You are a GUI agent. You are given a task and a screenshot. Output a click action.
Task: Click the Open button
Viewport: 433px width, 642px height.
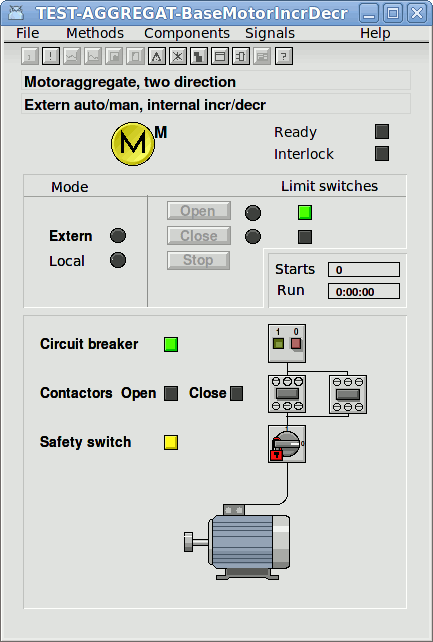tap(198, 211)
